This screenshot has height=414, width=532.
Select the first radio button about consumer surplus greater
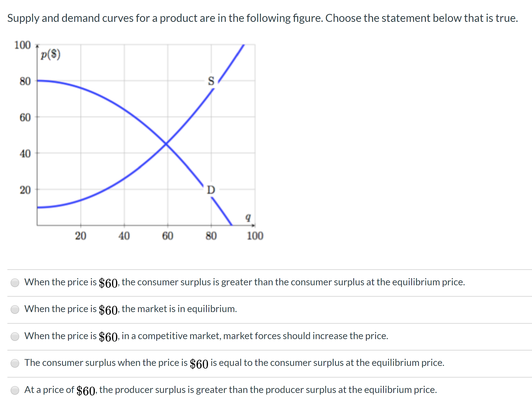coord(15,283)
